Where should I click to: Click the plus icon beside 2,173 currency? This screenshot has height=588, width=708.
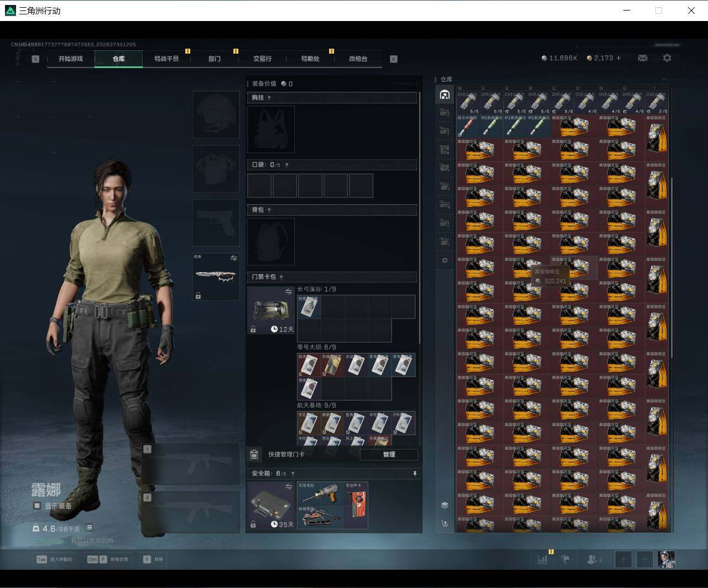pos(618,58)
